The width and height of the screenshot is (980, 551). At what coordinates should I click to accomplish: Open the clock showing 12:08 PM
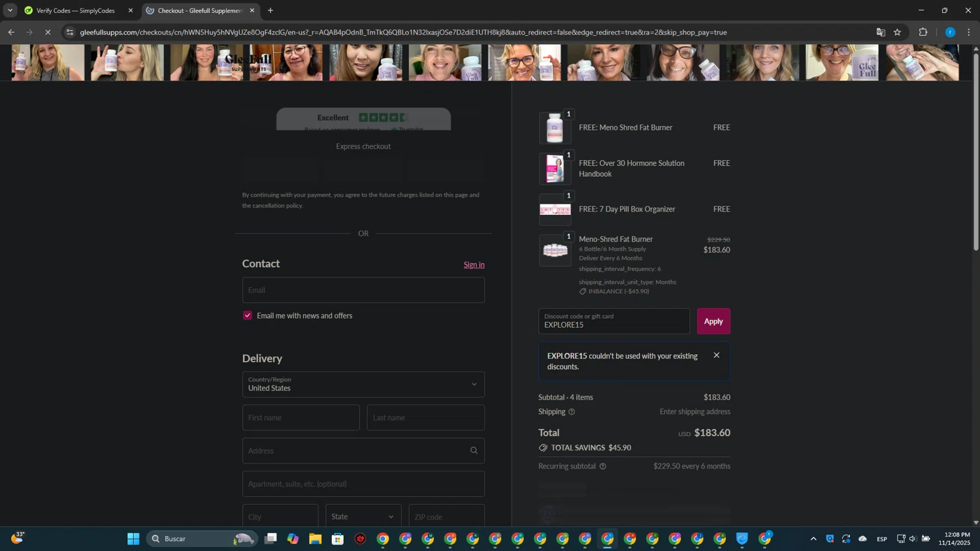tap(955, 539)
